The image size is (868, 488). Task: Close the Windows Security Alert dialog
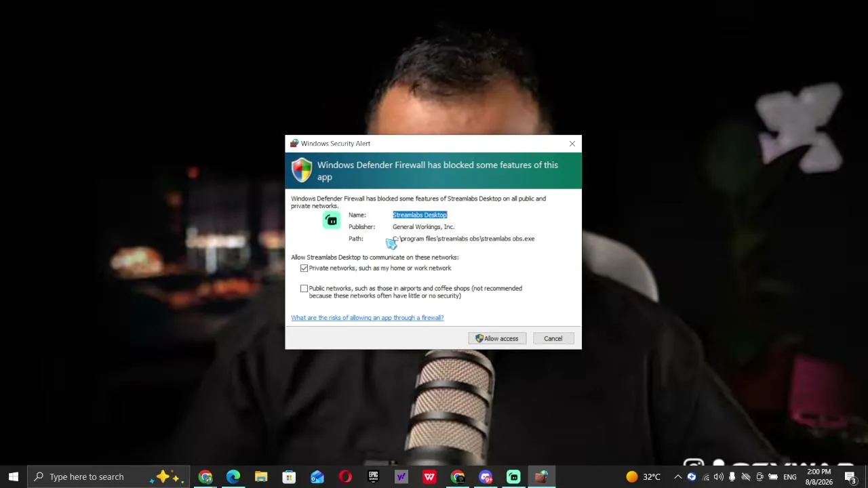[572, 144]
